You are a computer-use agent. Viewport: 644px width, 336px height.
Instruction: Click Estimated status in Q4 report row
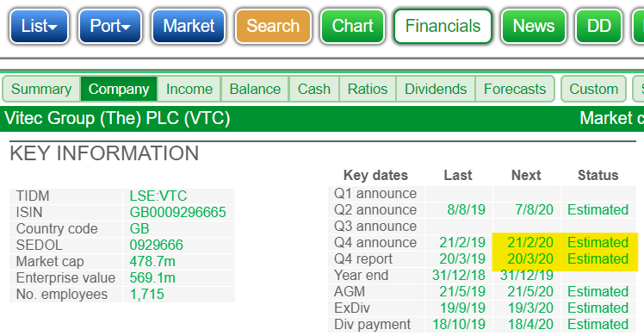coord(598,259)
